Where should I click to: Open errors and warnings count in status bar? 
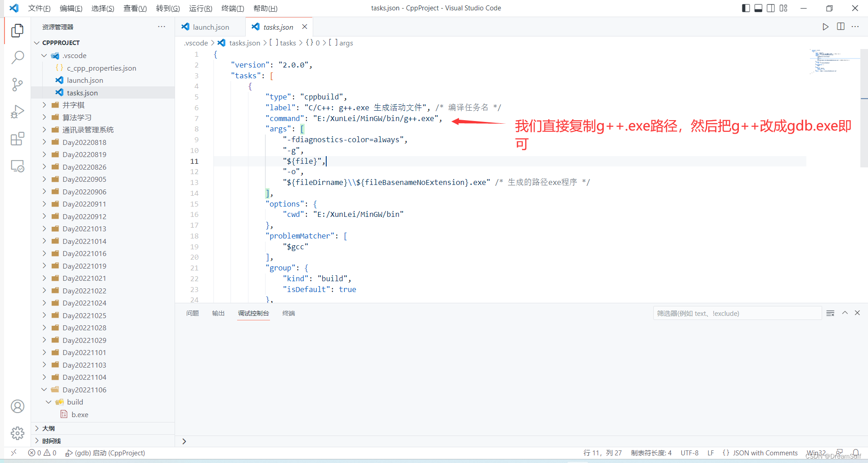pos(42,453)
